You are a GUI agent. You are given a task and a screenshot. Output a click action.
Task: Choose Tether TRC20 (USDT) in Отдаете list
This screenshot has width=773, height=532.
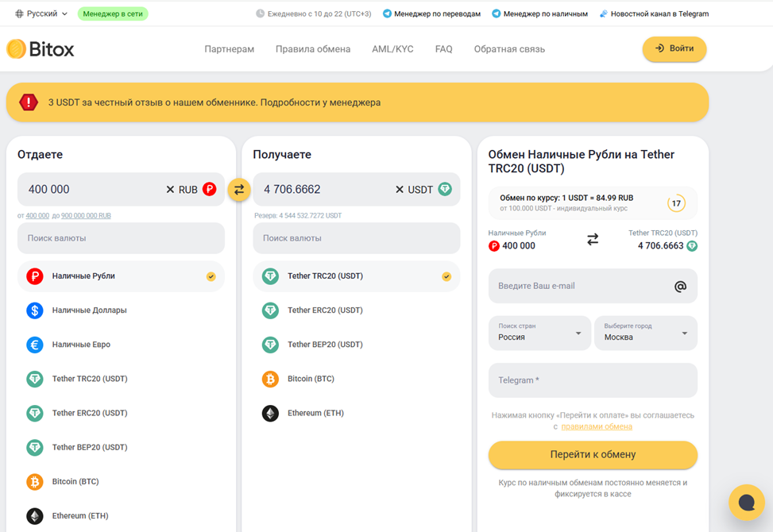coord(121,379)
